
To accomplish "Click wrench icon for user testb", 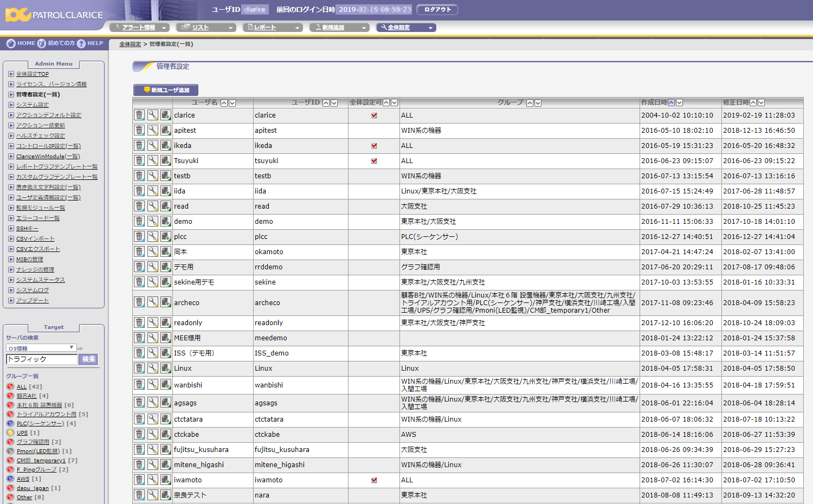I will click(x=153, y=176).
